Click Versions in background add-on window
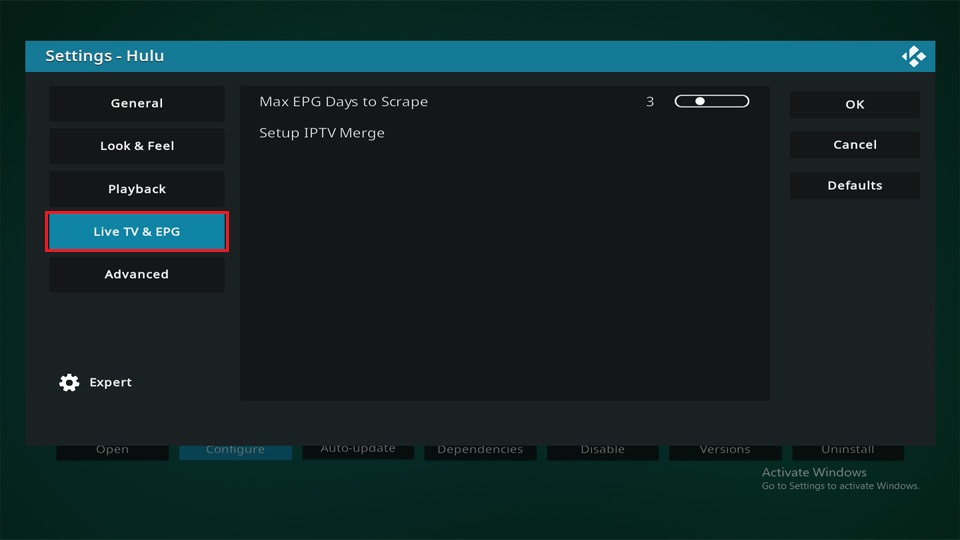Image resolution: width=960 pixels, height=540 pixels. 725,452
